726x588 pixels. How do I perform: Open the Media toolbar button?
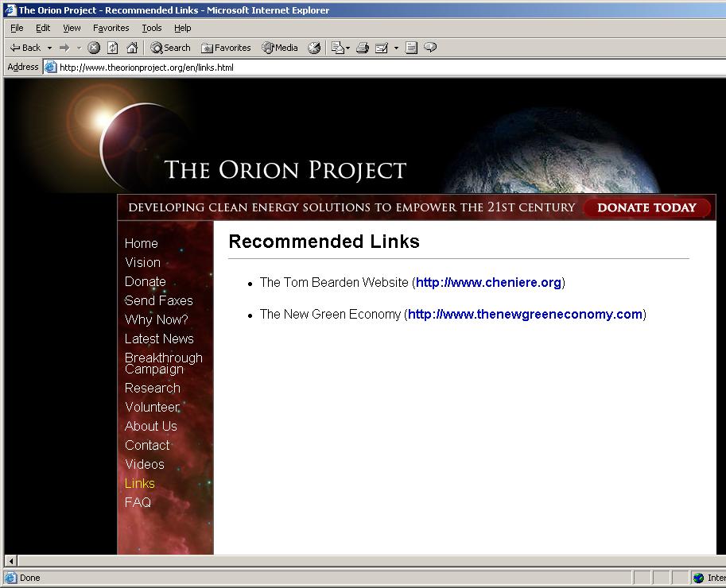pos(280,48)
